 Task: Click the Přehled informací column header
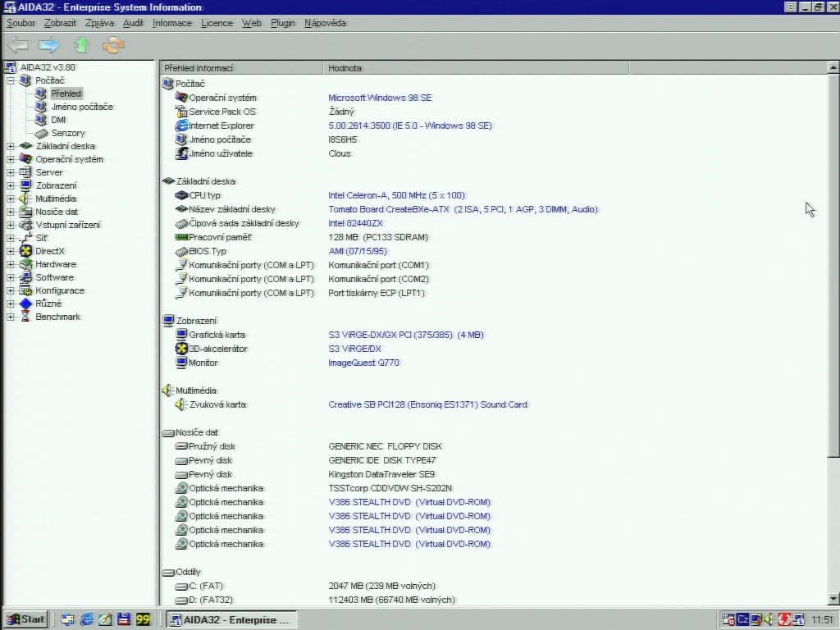pos(242,68)
